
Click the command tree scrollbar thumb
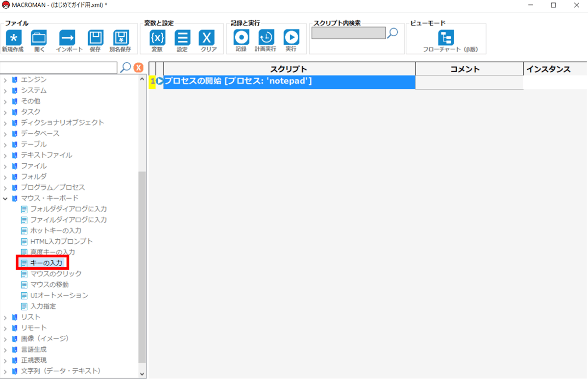[142, 267]
